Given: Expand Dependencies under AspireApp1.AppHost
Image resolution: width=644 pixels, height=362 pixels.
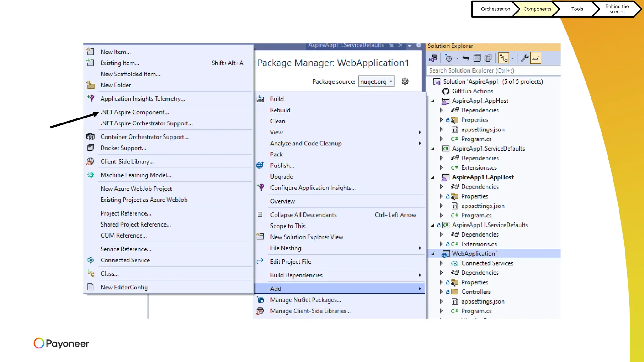Looking at the screenshot, I should coord(441,110).
